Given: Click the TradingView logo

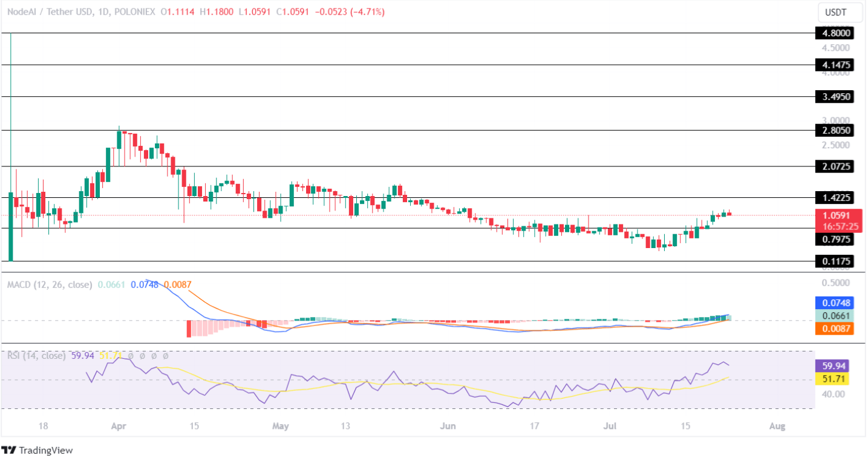Looking at the screenshot, I should click(37, 450).
